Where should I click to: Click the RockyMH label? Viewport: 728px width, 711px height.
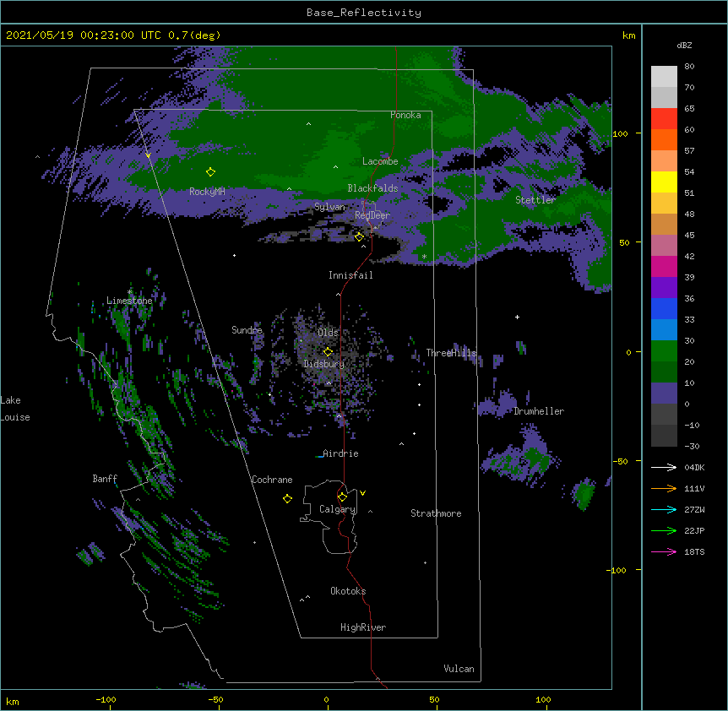pyautogui.click(x=207, y=192)
